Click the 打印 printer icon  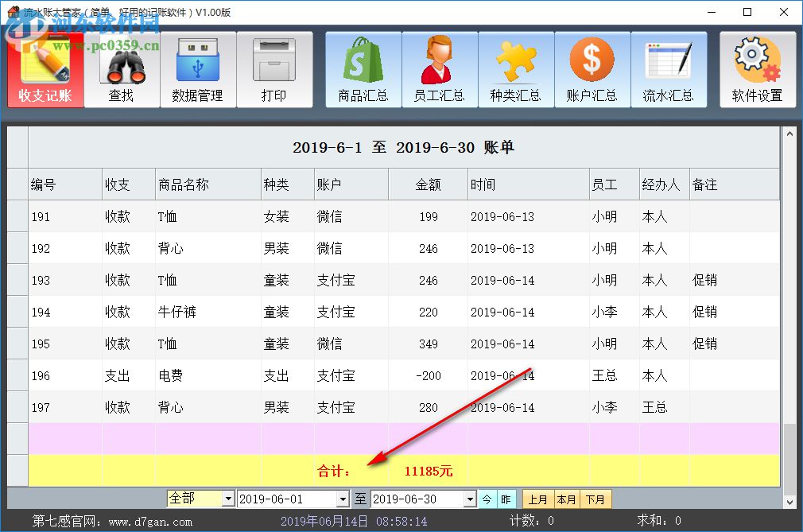click(x=275, y=70)
